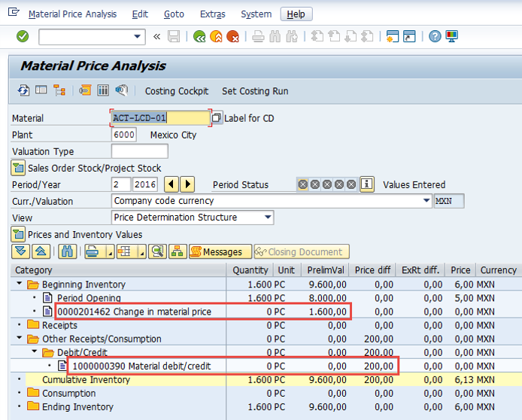Open the System menu
Viewport: 522px width, 420px height.
coord(256,14)
